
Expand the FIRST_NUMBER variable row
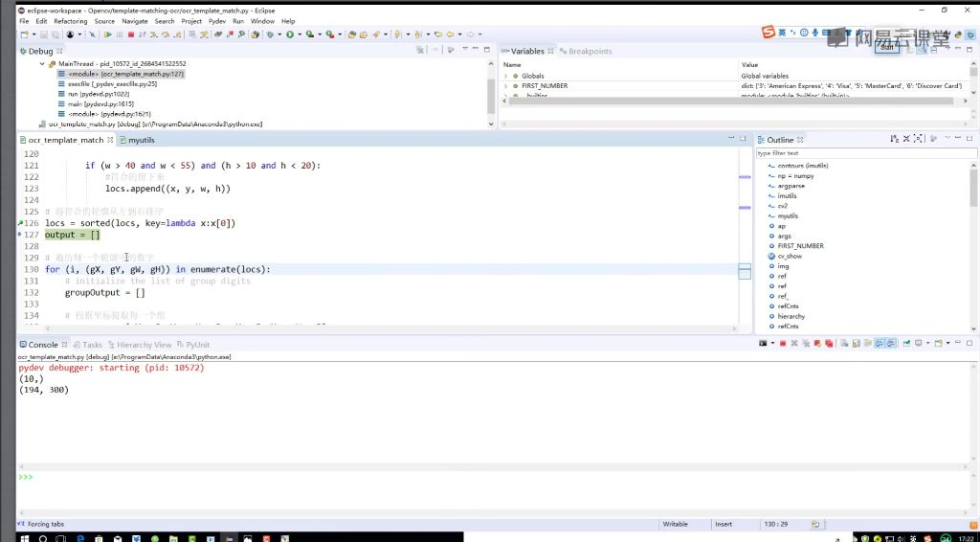tap(505, 85)
